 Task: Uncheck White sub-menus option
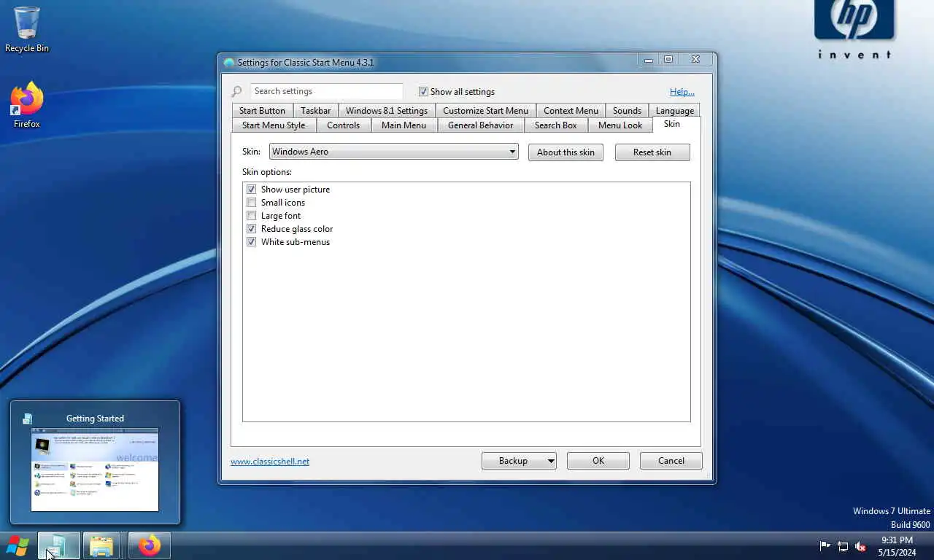click(252, 242)
